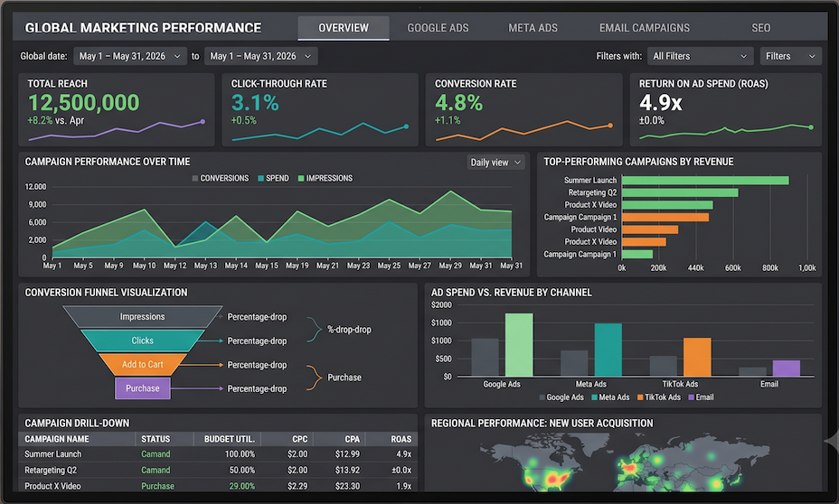Screen dimensions: 839x504
Task: Click the Summer Launch revenue bar
Action: [x=705, y=181]
